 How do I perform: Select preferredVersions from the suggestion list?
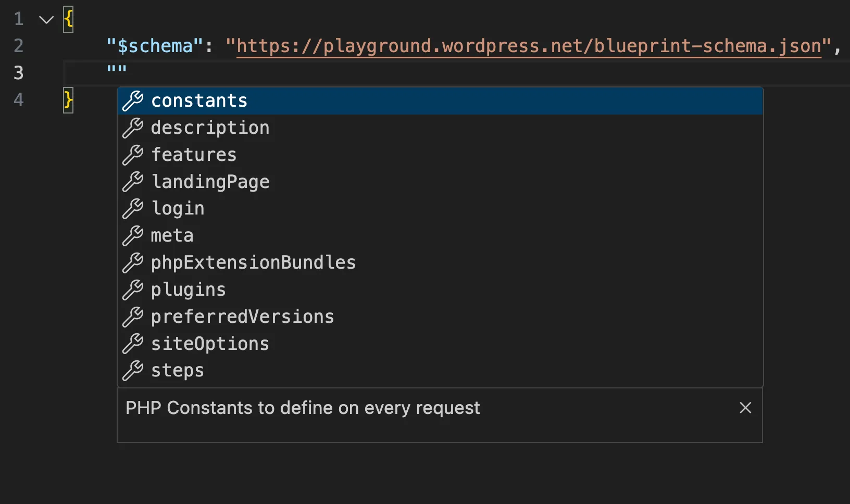242,317
